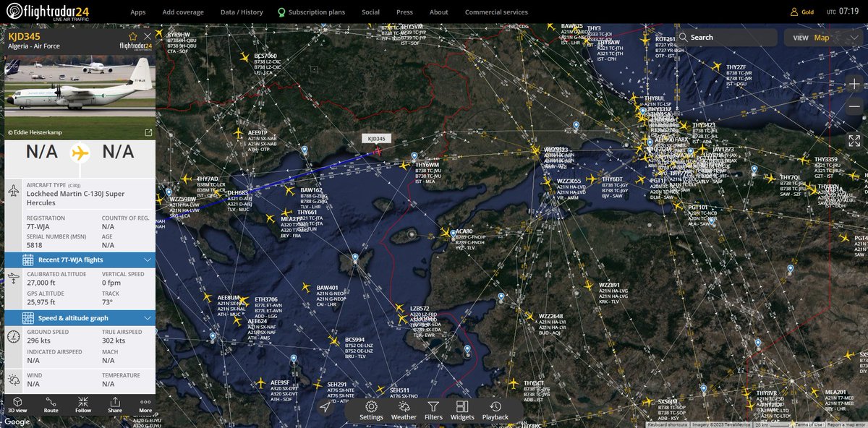Switch to 3D view of KJD345
The height and width of the screenshot is (428, 868).
16,404
